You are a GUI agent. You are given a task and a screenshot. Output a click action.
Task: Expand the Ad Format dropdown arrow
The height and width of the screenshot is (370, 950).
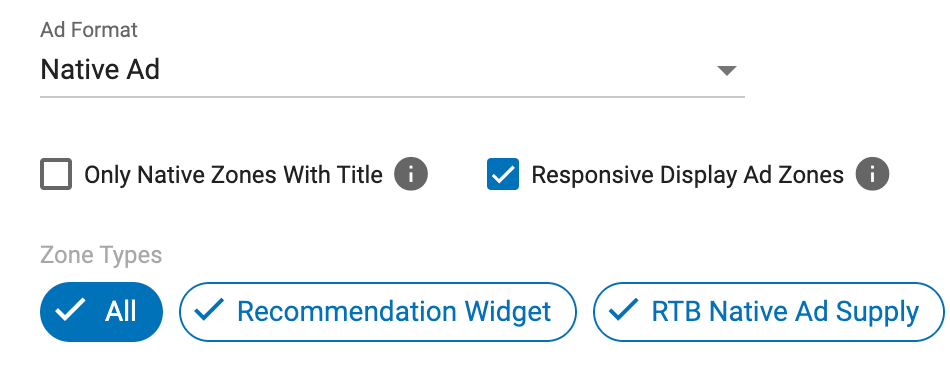pos(726,71)
